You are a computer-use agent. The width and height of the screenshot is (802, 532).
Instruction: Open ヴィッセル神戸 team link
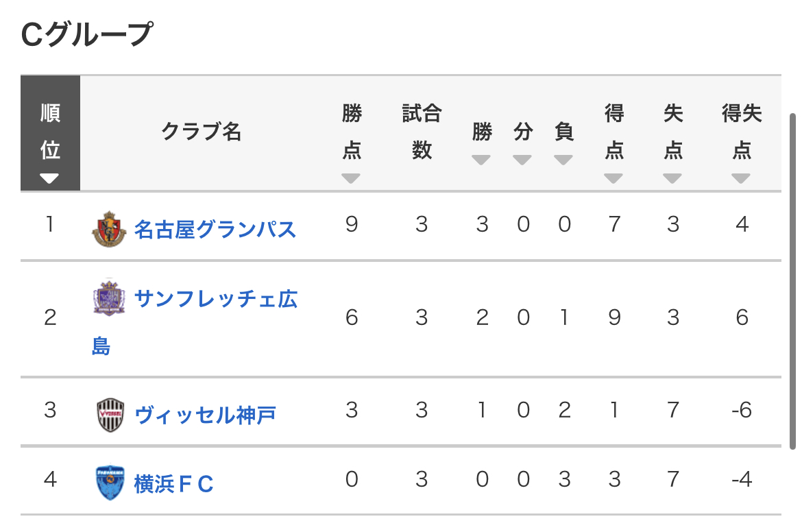[205, 415]
